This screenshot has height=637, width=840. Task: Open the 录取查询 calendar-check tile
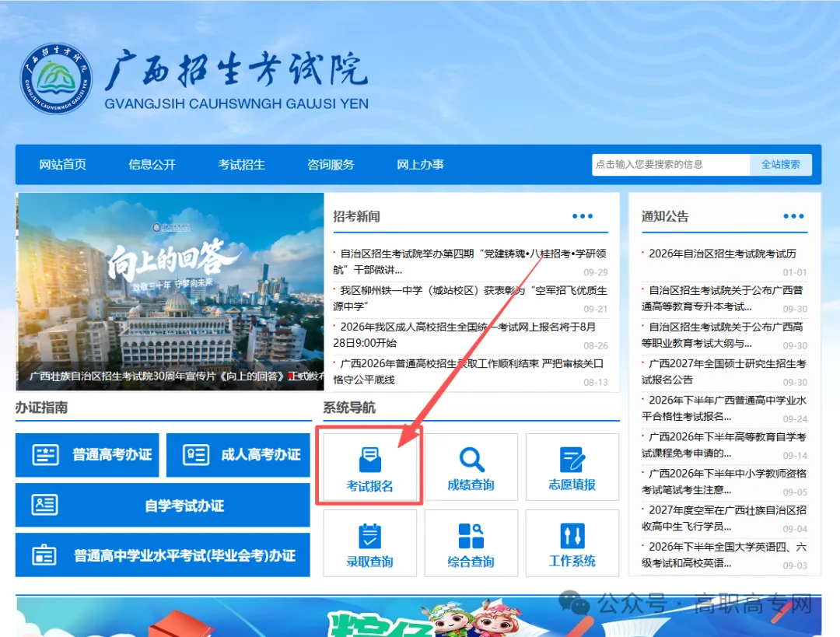pos(369,543)
